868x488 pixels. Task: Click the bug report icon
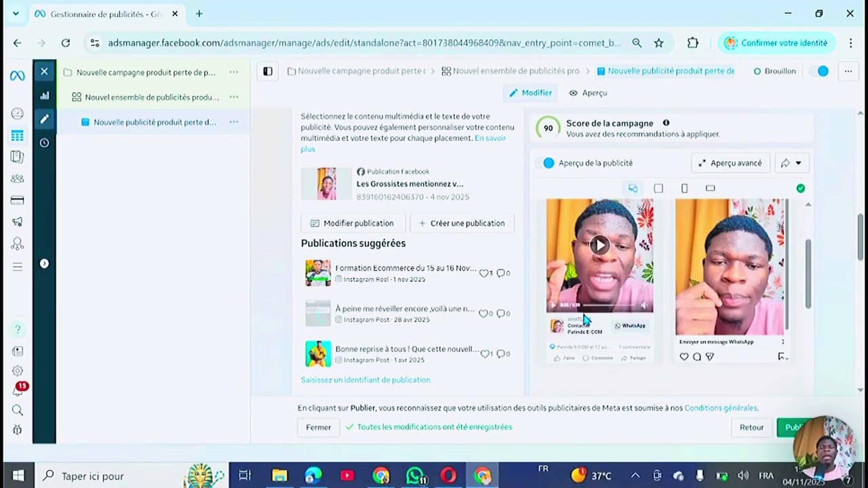pyautogui.click(x=18, y=430)
